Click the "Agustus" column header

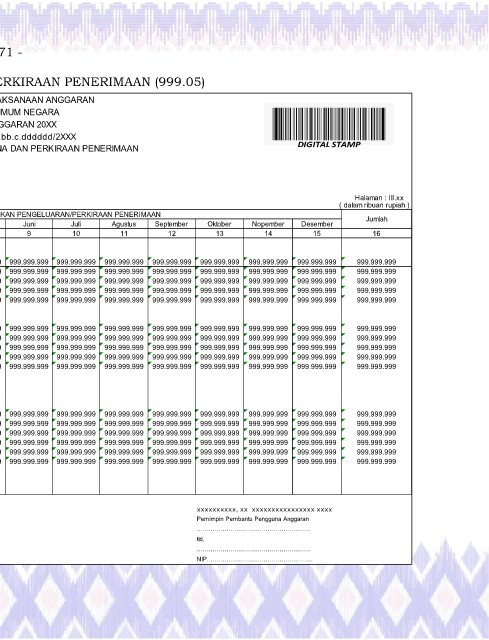pyautogui.click(x=124, y=224)
